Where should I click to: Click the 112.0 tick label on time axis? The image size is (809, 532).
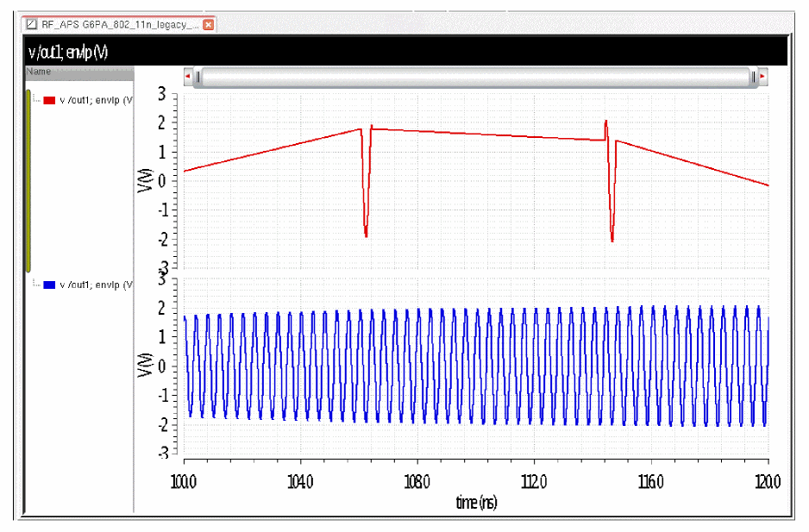tap(534, 482)
